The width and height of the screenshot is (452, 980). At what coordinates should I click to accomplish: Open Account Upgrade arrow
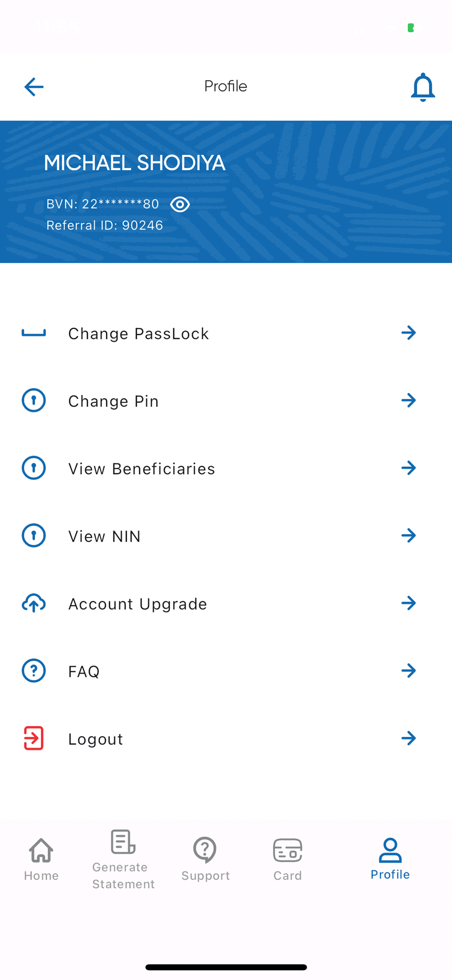(409, 603)
